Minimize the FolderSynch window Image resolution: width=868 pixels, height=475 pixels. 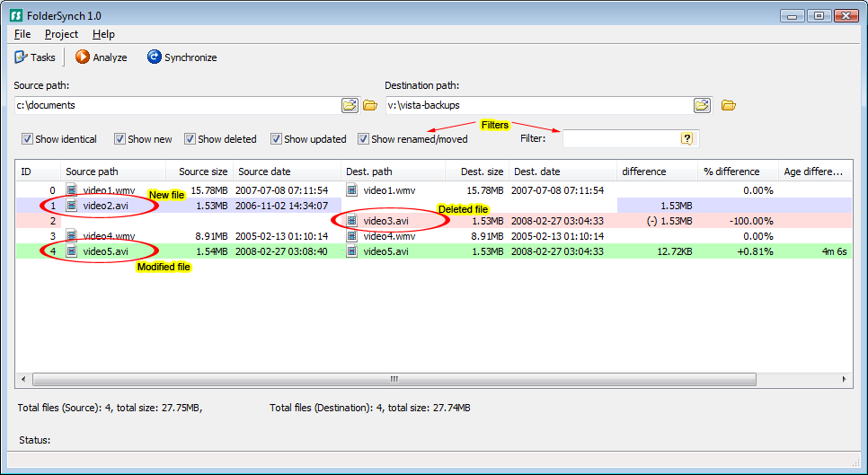[793, 16]
